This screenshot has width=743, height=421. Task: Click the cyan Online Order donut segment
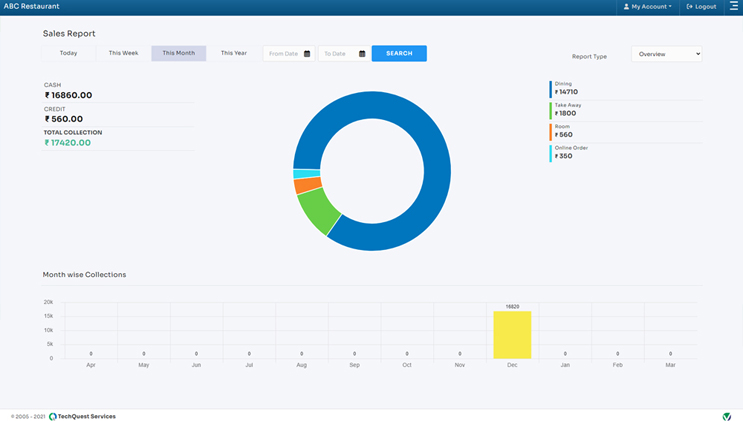tap(307, 174)
